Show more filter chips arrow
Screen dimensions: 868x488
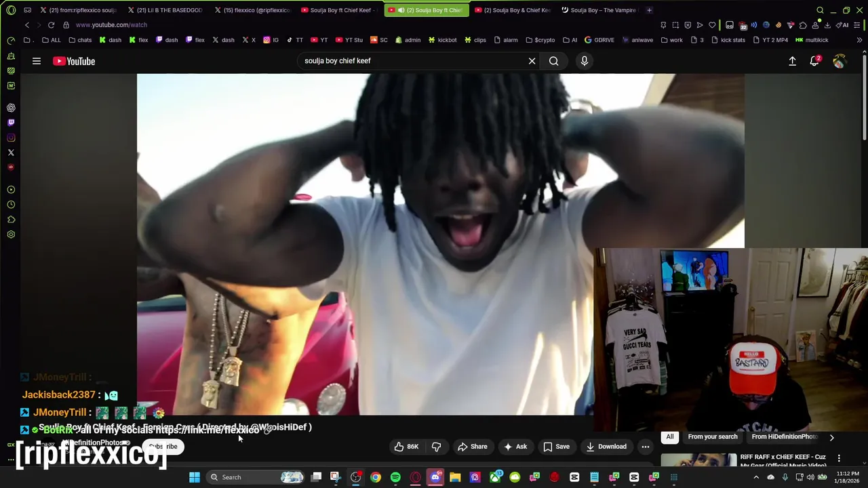(x=832, y=437)
